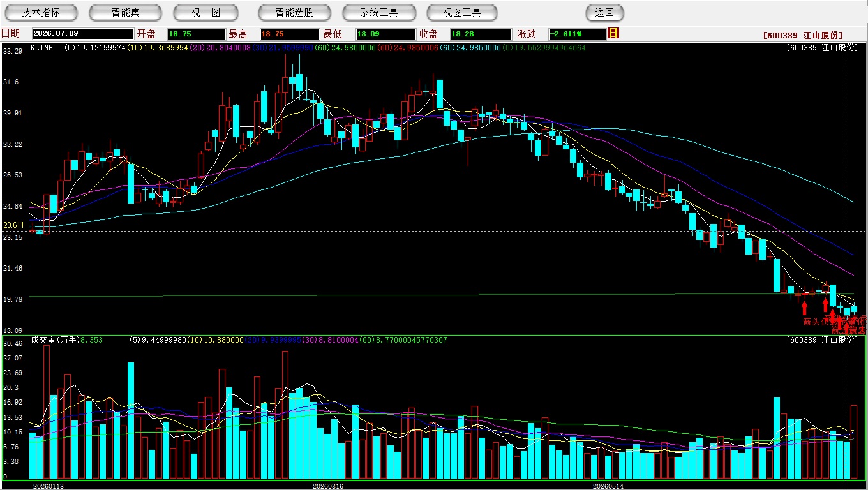
Task: Click the 20260113 date axis label
Action: coord(49,486)
